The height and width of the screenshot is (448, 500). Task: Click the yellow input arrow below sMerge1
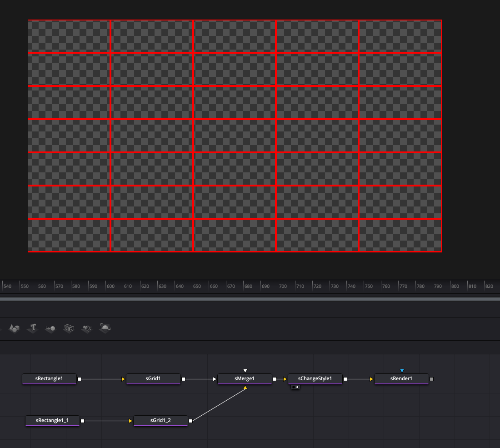click(x=245, y=388)
